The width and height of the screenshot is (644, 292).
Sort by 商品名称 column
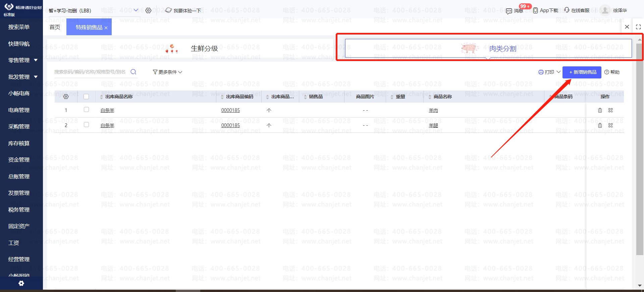pos(430,97)
